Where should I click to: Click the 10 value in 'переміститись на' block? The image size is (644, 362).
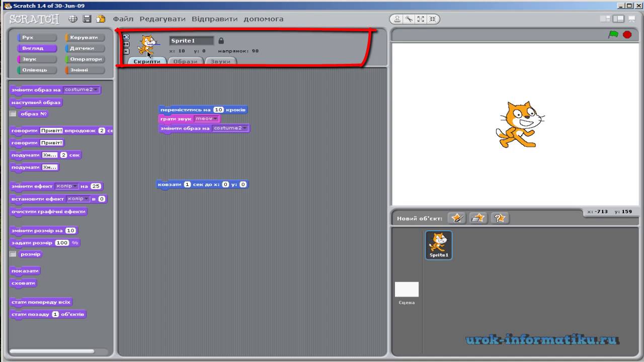click(218, 110)
